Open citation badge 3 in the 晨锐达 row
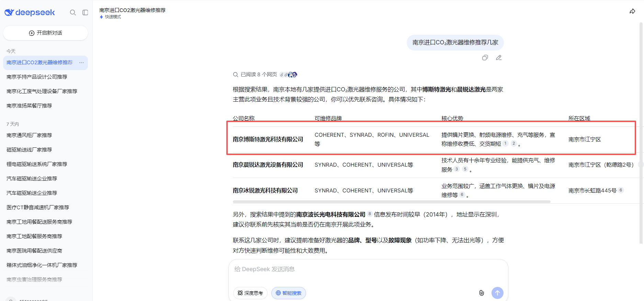This screenshot has width=644, height=301. (456, 169)
